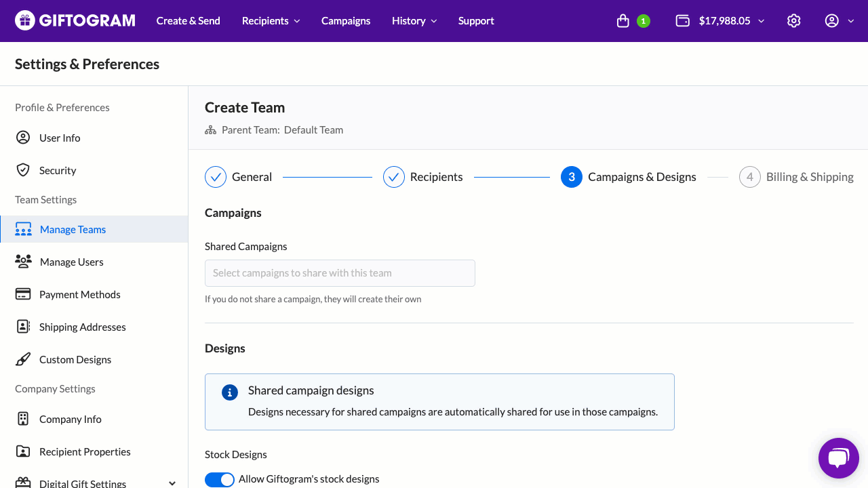Click the Company Info building icon
Viewport: 868px width, 488px height.
point(23,419)
